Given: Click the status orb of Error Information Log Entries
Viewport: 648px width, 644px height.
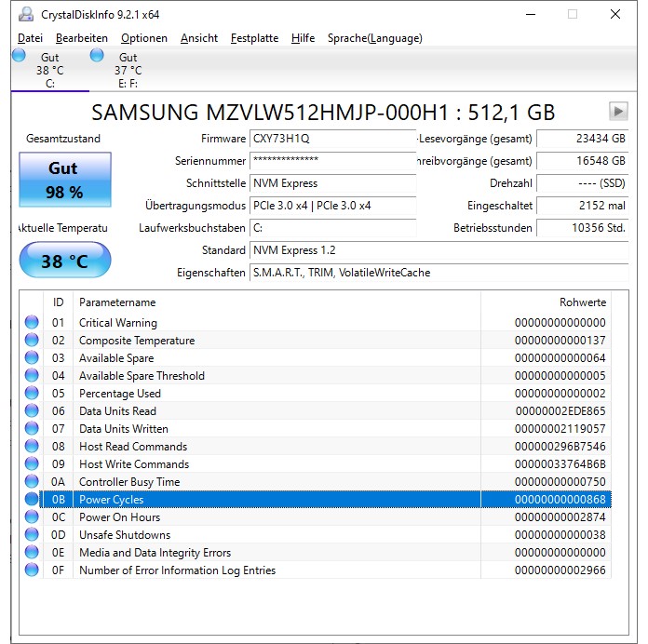Looking at the screenshot, I should 32,570.
